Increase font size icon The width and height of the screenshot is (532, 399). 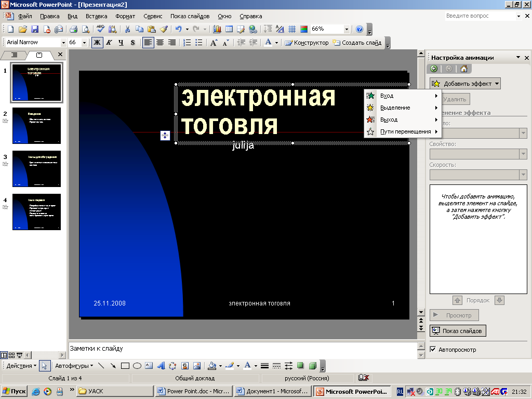(214, 43)
